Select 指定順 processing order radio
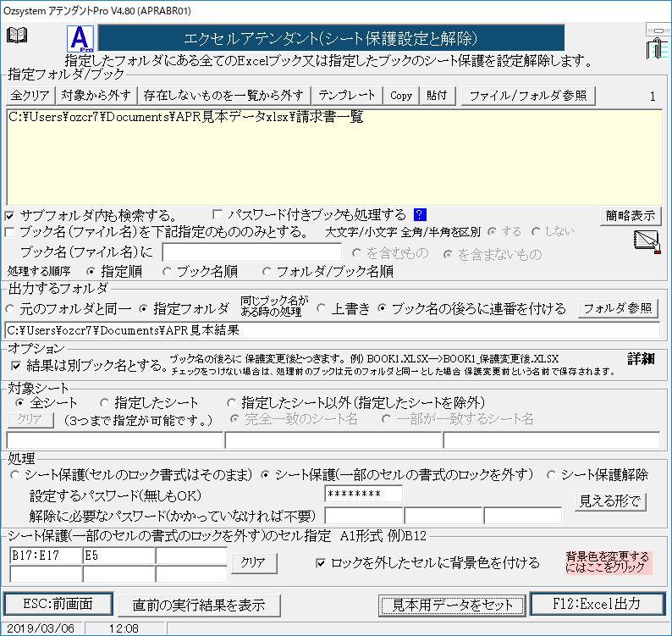This screenshot has width=672, height=636. pyautogui.click(x=91, y=272)
